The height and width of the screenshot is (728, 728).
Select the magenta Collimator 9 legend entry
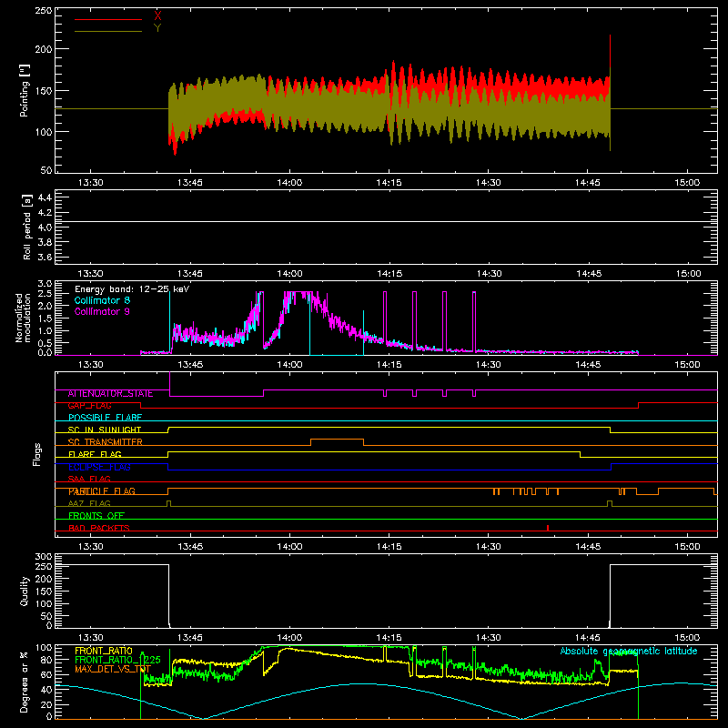102,311
